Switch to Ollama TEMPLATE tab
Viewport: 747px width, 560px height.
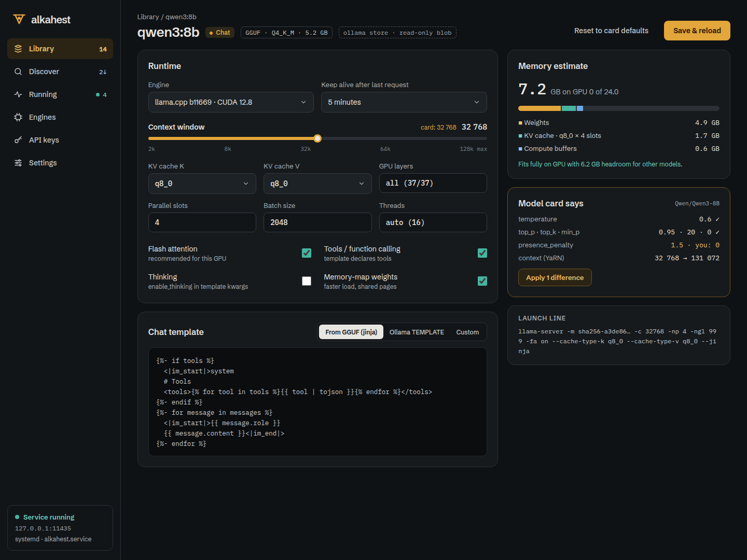pos(417,332)
